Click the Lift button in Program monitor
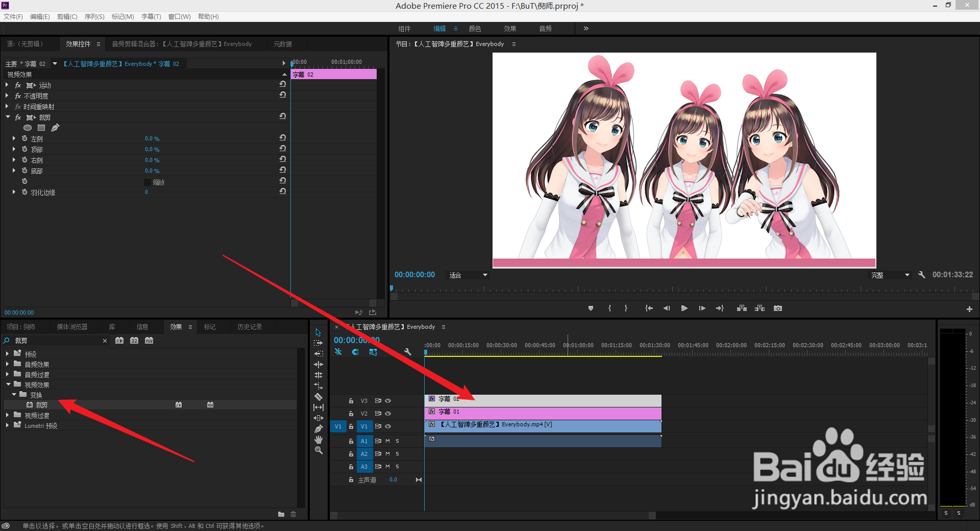 tap(742, 308)
